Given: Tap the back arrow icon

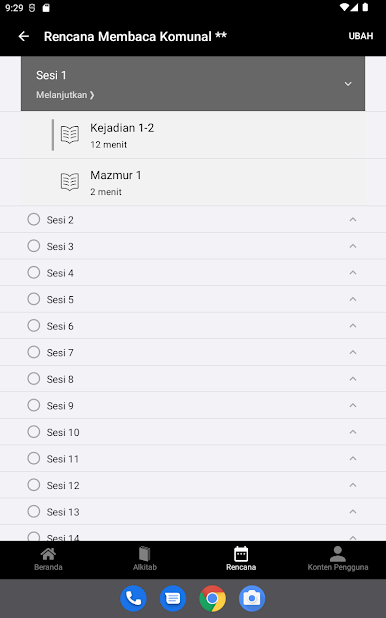Looking at the screenshot, I should click(24, 36).
